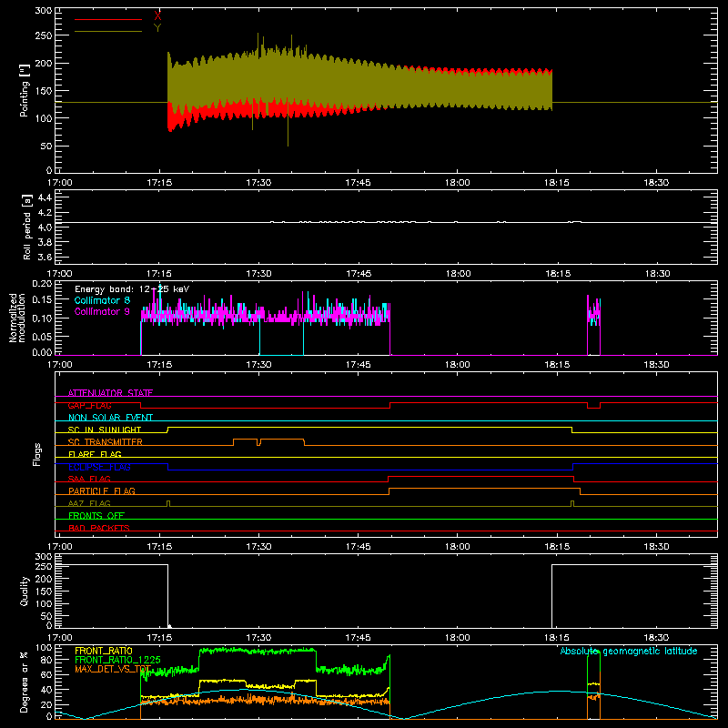The height and width of the screenshot is (728, 728).
Task: Select the Y legend label
Action: coord(157,28)
